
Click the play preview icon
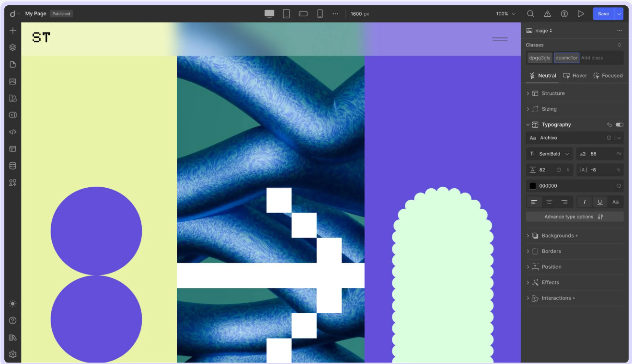581,14
